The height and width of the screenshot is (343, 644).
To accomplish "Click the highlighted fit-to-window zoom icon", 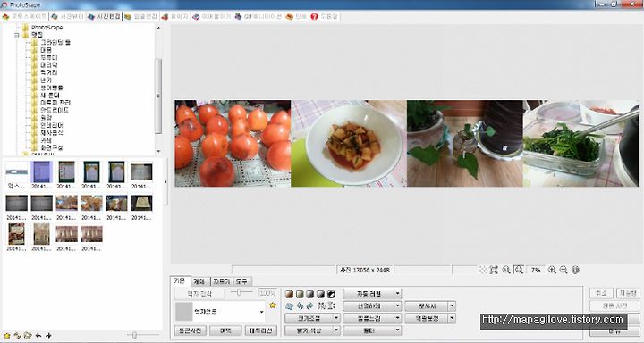I will click(x=519, y=270).
